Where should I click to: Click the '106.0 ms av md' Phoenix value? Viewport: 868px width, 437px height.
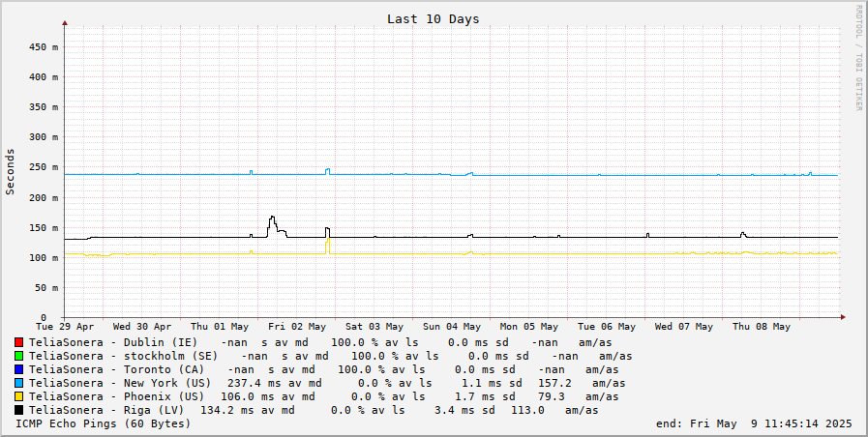268,396
